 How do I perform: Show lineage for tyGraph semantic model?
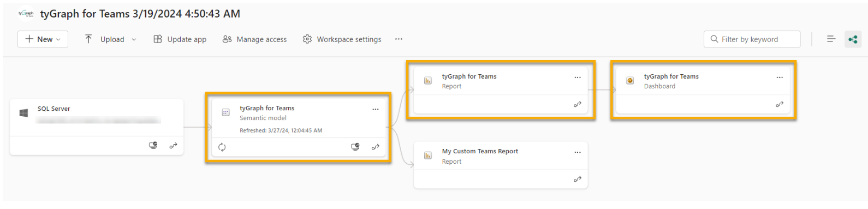375,147
